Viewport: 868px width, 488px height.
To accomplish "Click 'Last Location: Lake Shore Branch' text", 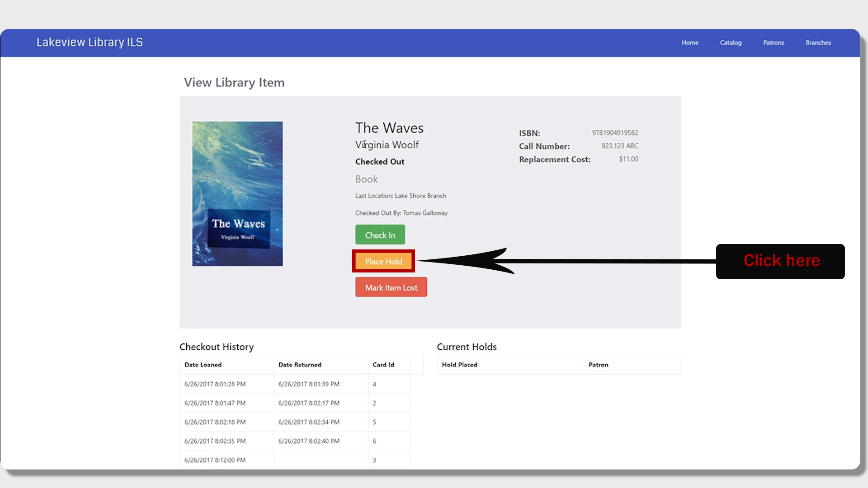I will 401,196.
